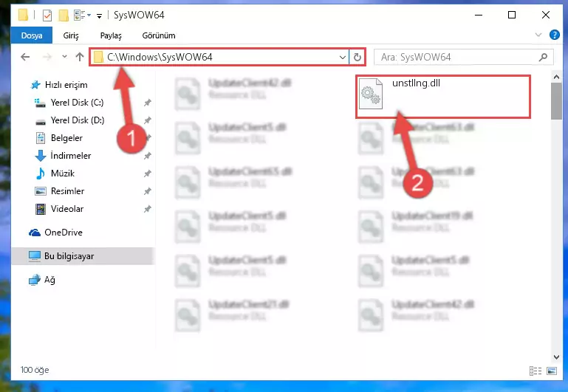Click the Properties quick access toolbar icon
Viewport: 568px width, 392px height.
(47, 16)
